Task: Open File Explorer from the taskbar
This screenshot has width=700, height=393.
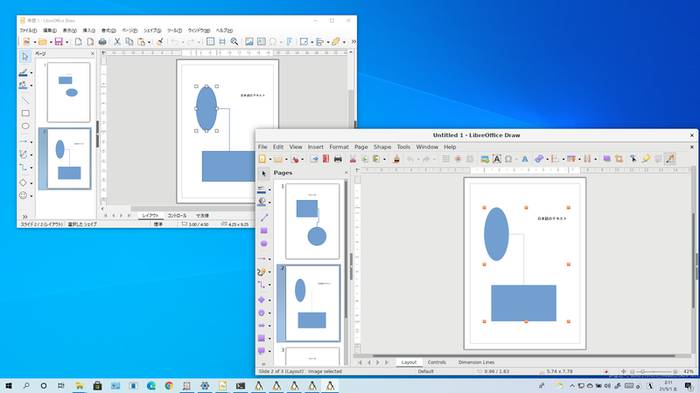Action: (x=79, y=386)
